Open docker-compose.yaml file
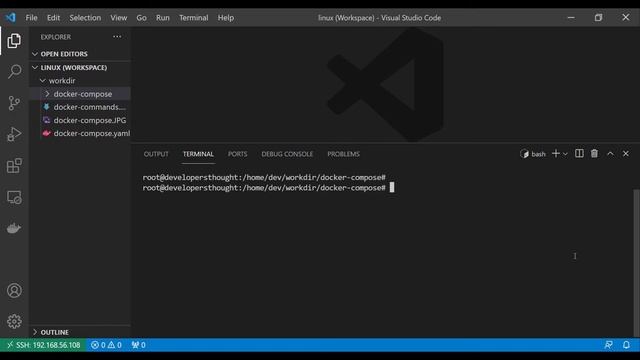The image size is (640, 360). 80,133
